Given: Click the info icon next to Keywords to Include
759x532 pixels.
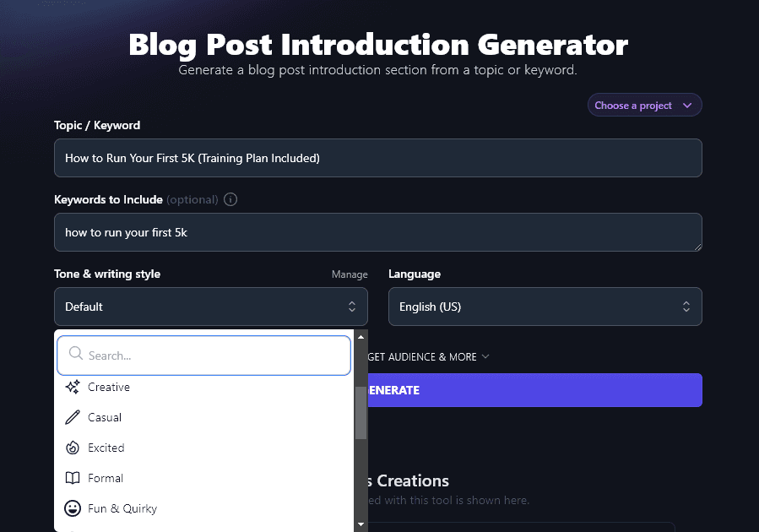Looking at the screenshot, I should tap(230, 200).
